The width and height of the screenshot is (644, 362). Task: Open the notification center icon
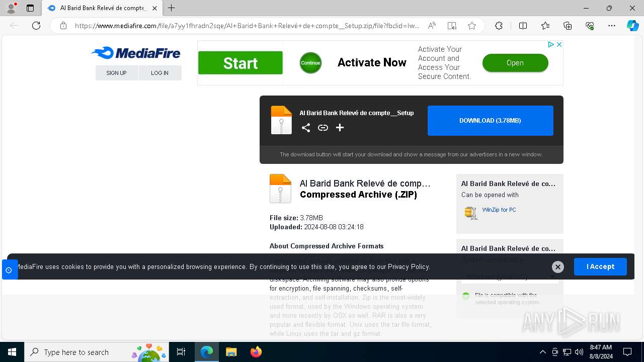tap(627, 352)
